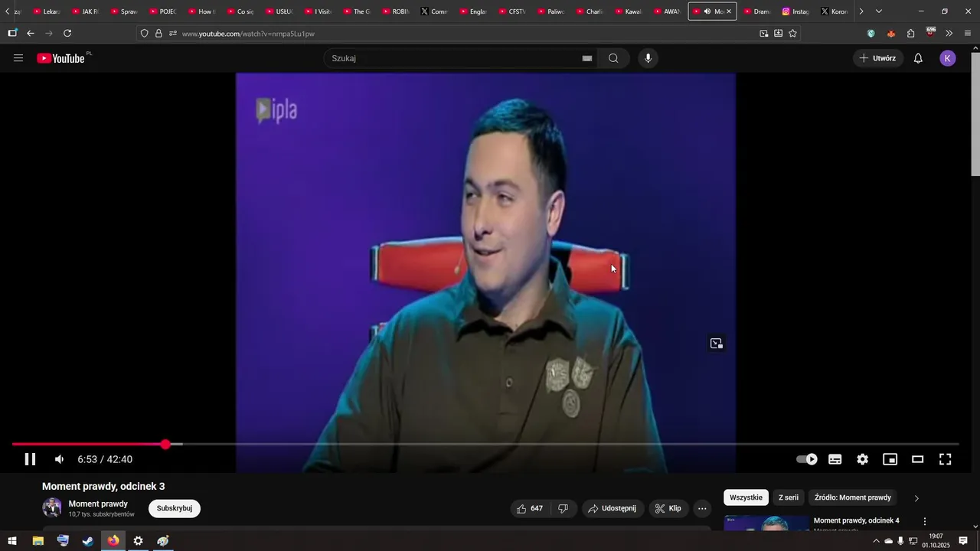Screen dimensions: 980x551
Task: Click the magnifying glass search button
Action: (613, 58)
